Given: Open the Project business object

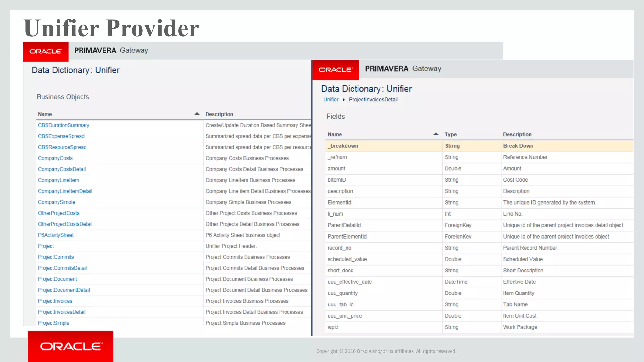Looking at the screenshot, I should 46,246.
